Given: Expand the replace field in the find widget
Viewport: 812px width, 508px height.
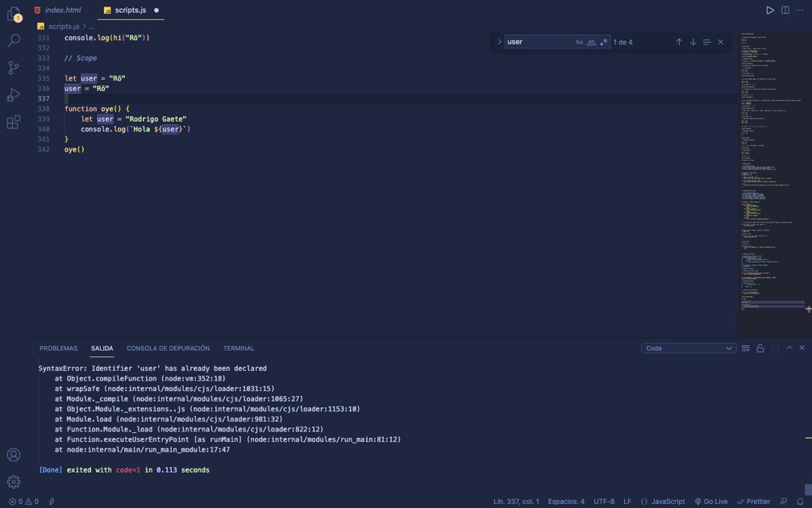Looking at the screenshot, I should click(499, 42).
